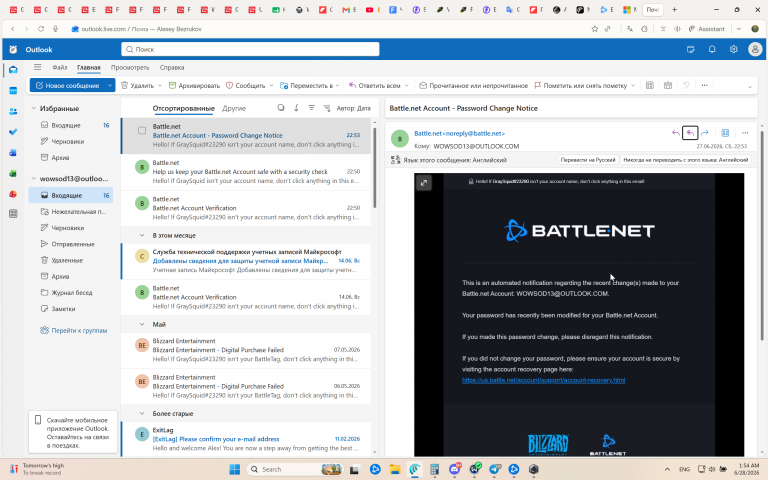This screenshot has height=480, width=768.
Task: Bookmark page with browser star icon
Action: pos(595,29)
